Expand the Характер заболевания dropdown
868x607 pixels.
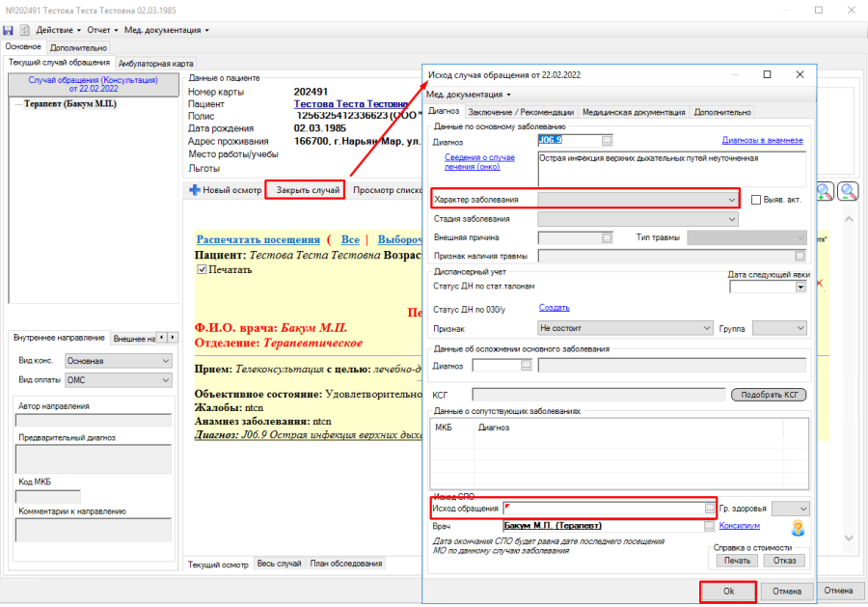(x=732, y=200)
